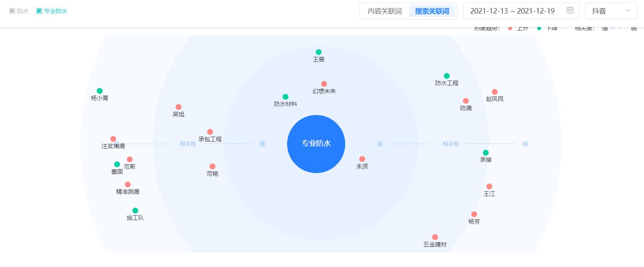
Task: Click the pink dot above 幻想未来
Action: point(324,84)
